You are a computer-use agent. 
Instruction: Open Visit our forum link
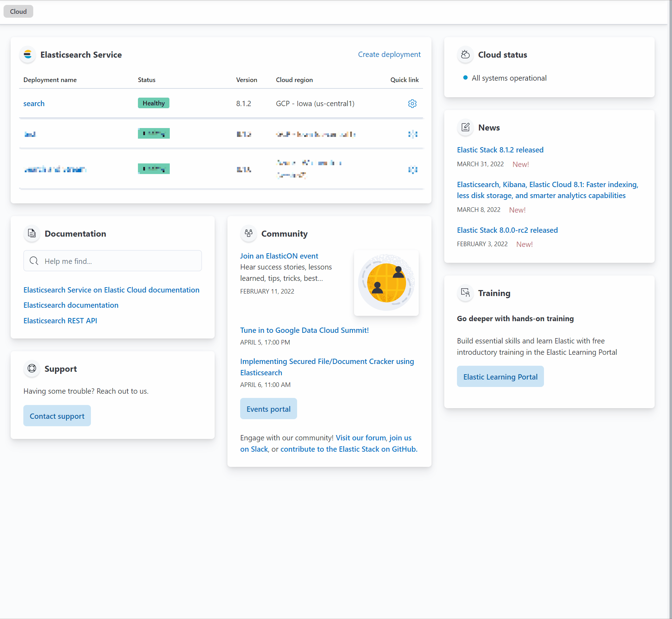click(x=361, y=438)
